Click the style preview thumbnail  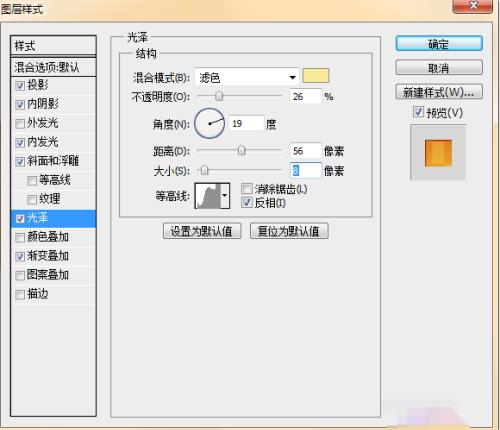[438, 153]
